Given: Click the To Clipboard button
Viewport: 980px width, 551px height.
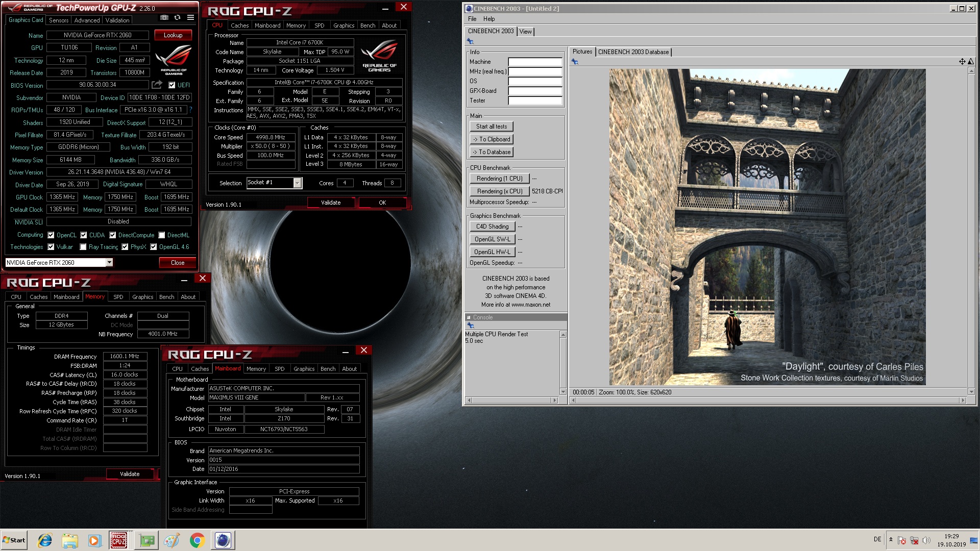Looking at the screenshot, I should click(492, 139).
